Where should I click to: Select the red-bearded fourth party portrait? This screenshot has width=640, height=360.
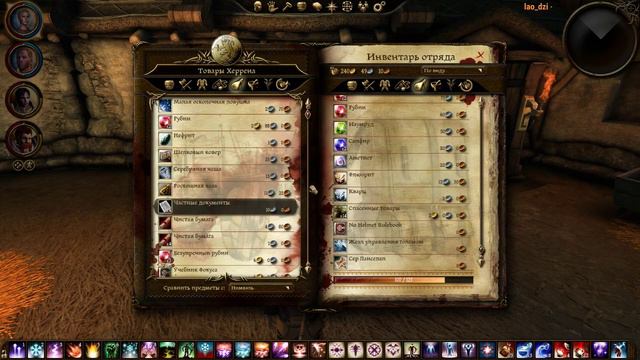pos(24,139)
